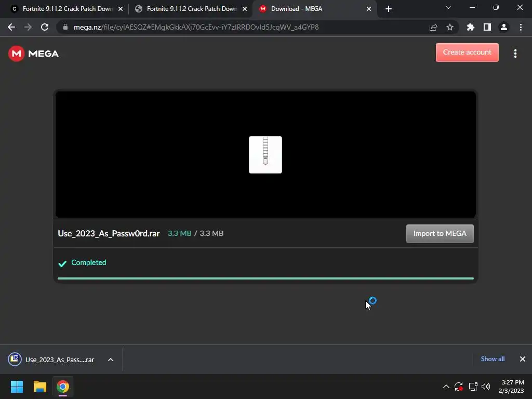Click the sync status tray icon
The image size is (532, 399).
(x=459, y=387)
